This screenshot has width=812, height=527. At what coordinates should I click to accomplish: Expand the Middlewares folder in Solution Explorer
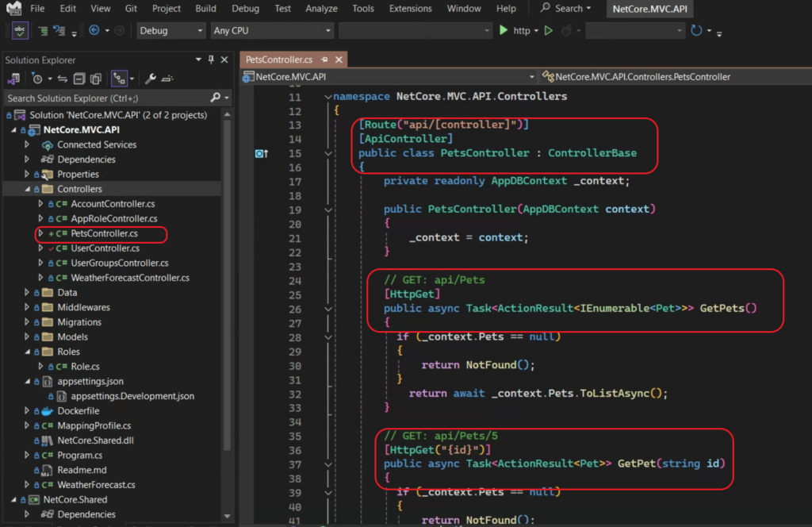click(x=27, y=307)
